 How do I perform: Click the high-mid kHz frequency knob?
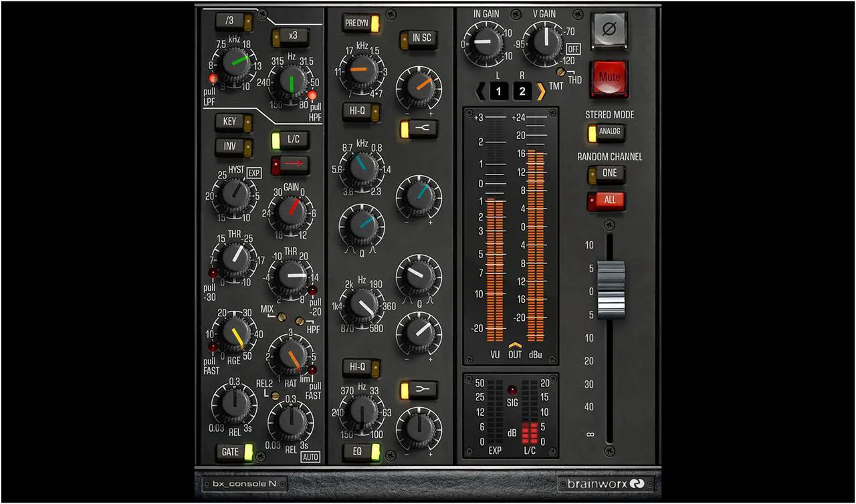(x=362, y=168)
